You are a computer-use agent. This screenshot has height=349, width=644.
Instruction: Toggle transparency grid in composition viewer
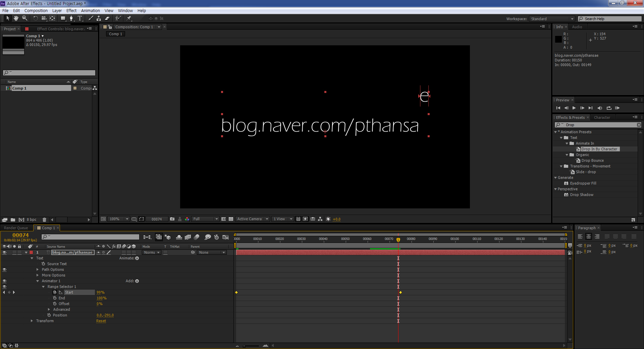click(231, 219)
